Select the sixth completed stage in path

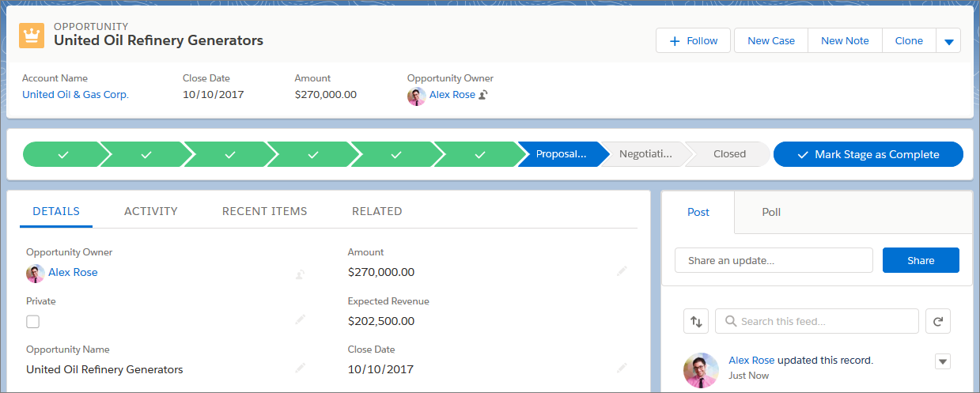(480, 154)
